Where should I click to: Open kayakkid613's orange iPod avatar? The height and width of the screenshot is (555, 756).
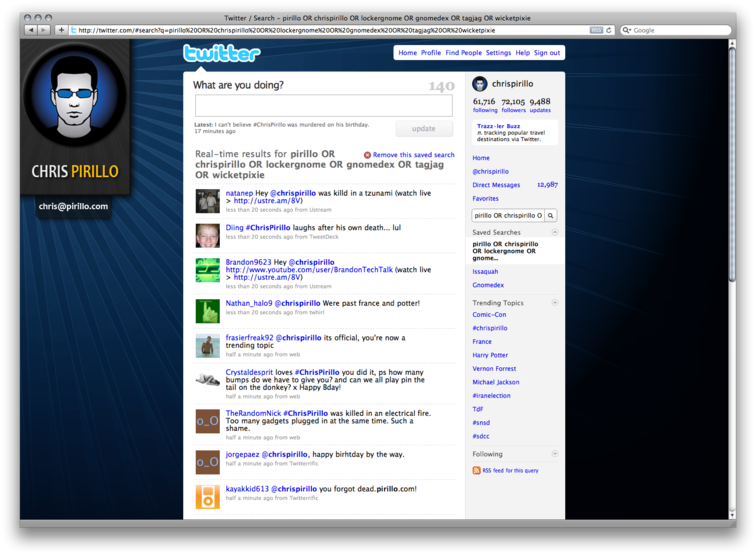pyautogui.click(x=207, y=497)
